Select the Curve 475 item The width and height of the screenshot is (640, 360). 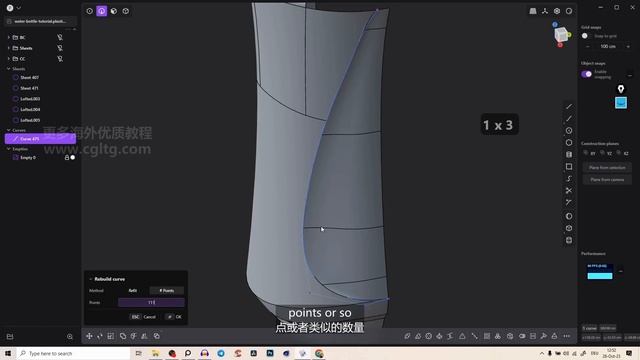tap(40, 139)
